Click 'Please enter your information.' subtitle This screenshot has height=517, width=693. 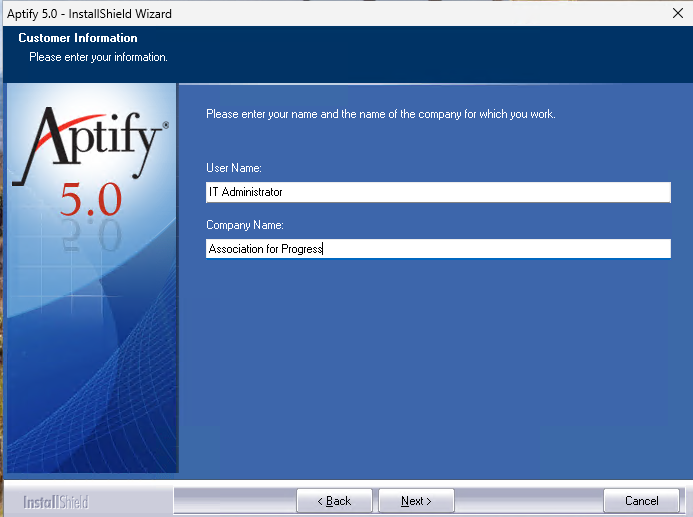click(x=98, y=57)
